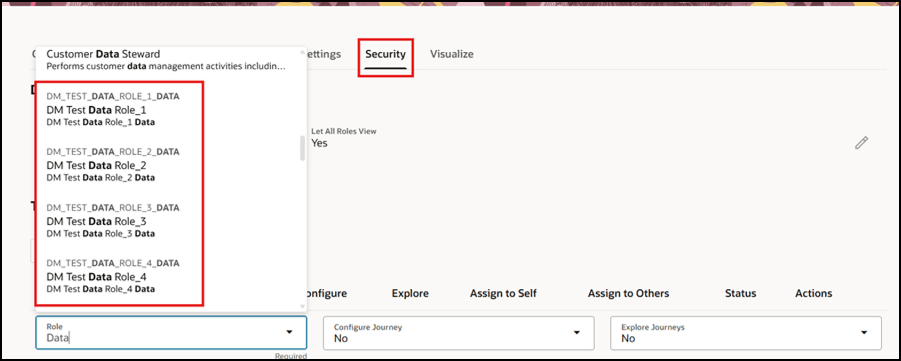Screen dimensions: 901x361
Task: Click the Let All Roles View value Yes
Action: [319, 143]
